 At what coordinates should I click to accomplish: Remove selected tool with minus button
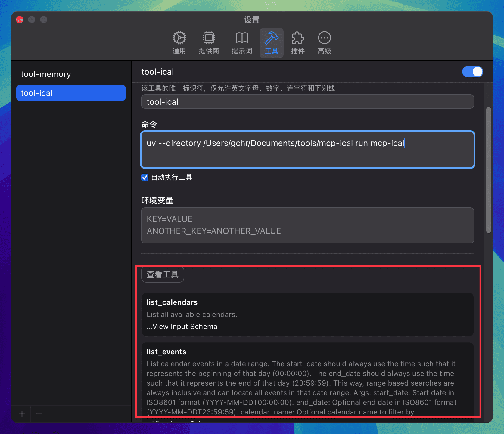(x=39, y=414)
